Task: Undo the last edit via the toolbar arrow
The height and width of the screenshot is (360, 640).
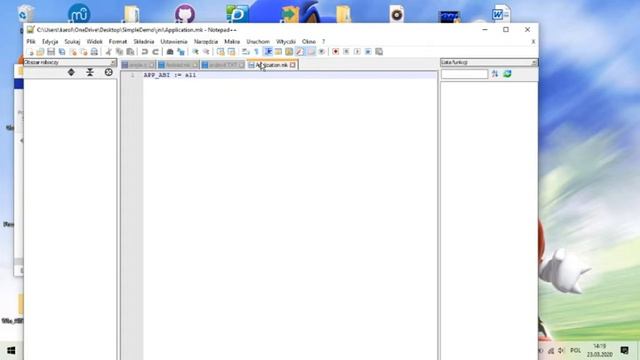Action: (x=144, y=52)
